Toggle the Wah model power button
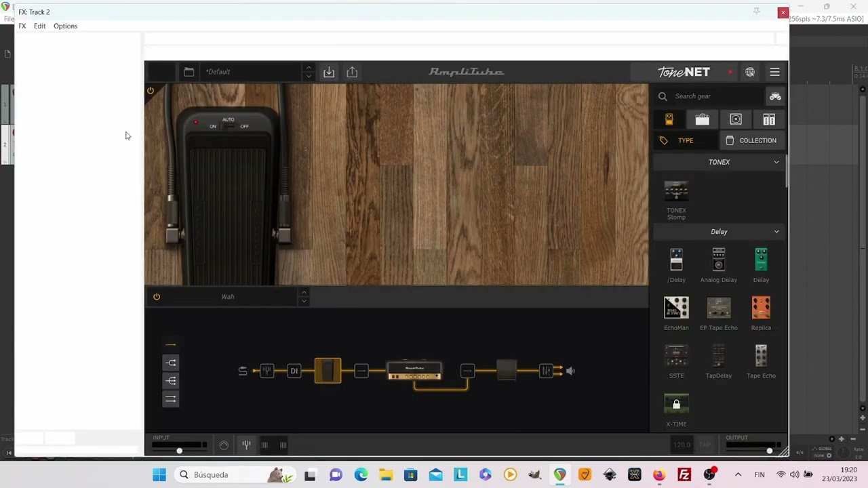This screenshot has width=868, height=488. (x=157, y=297)
